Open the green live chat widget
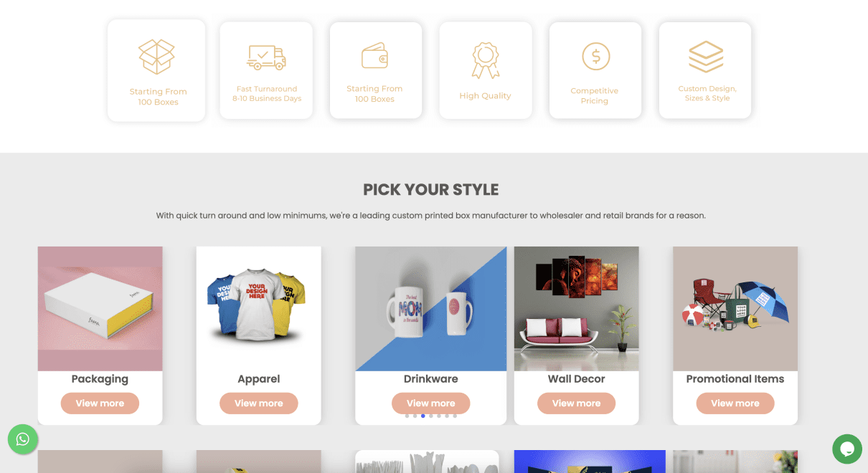 click(x=847, y=449)
